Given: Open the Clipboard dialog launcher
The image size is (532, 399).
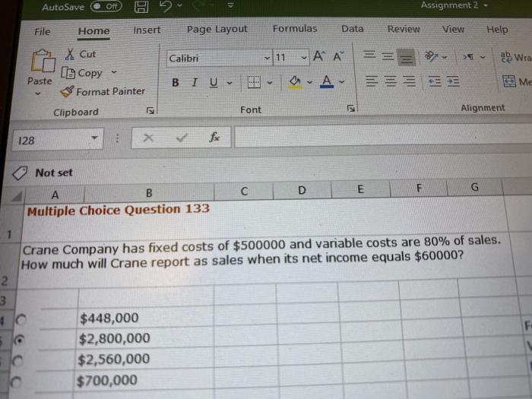Looking at the screenshot, I should (150, 111).
